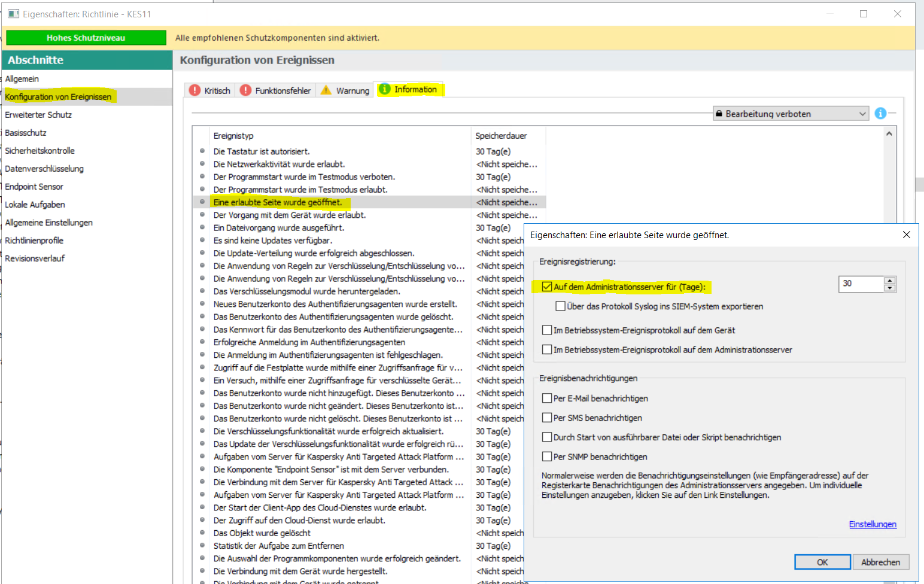Screen dimensions: 924x584
Task: Uncheck Auf dem Administrationsserver für (Tage)
Action: coord(547,287)
